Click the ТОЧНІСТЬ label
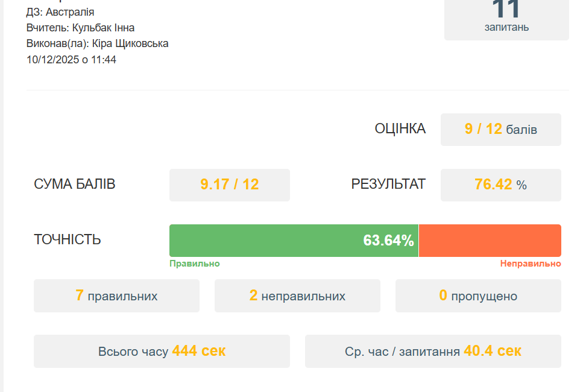 [68, 240]
